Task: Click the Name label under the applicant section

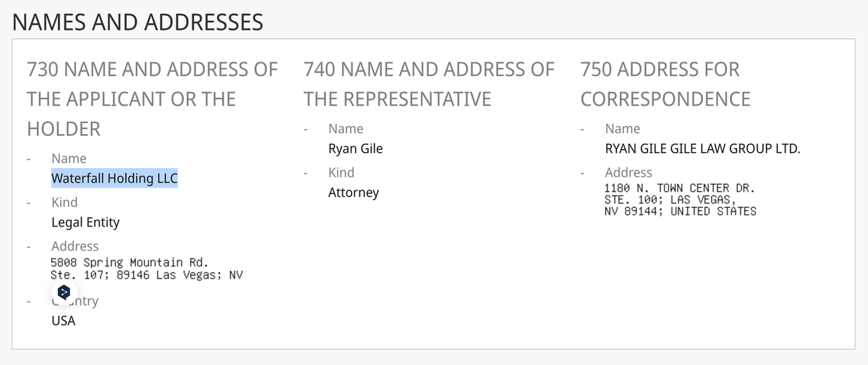Action: pyautogui.click(x=69, y=158)
